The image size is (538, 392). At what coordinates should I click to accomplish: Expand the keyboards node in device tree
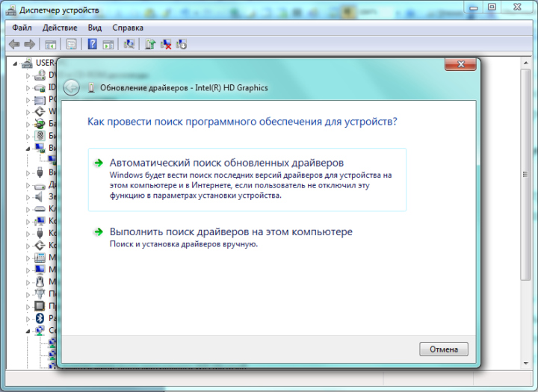click(28, 209)
